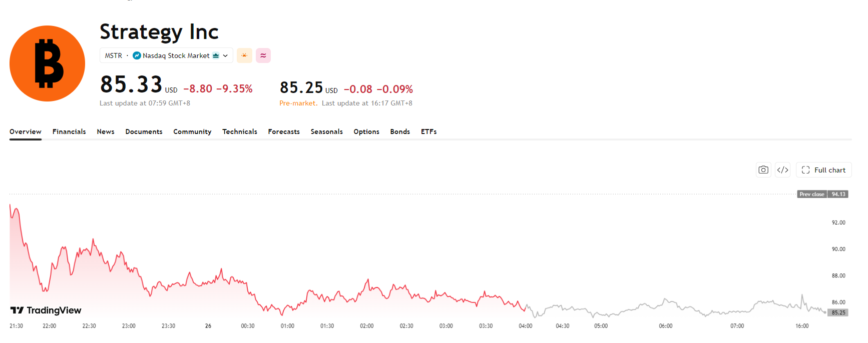
Task: Go to the Bonds tab
Action: (400, 131)
